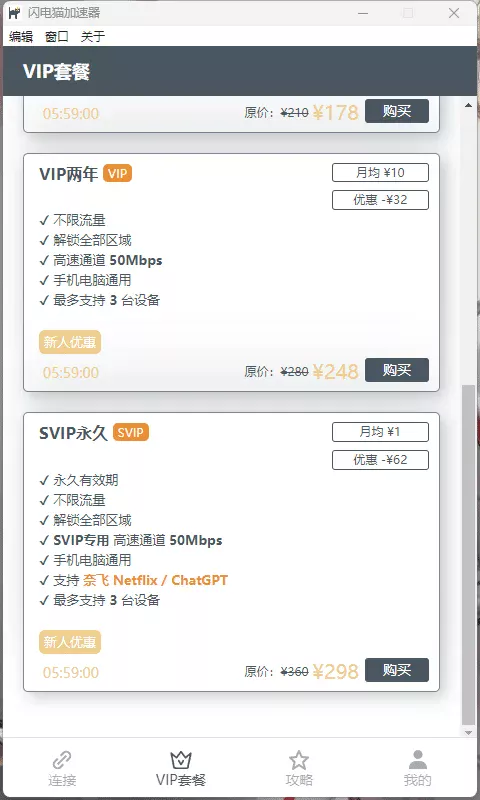This screenshot has height=800, width=480.
Task: Click the scrollbar up arrow
Action: coord(468,106)
